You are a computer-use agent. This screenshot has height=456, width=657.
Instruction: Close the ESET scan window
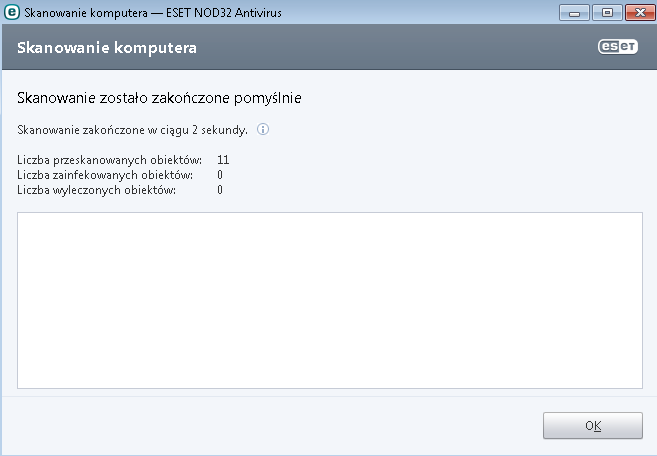pyautogui.click(x=640, y=13)
